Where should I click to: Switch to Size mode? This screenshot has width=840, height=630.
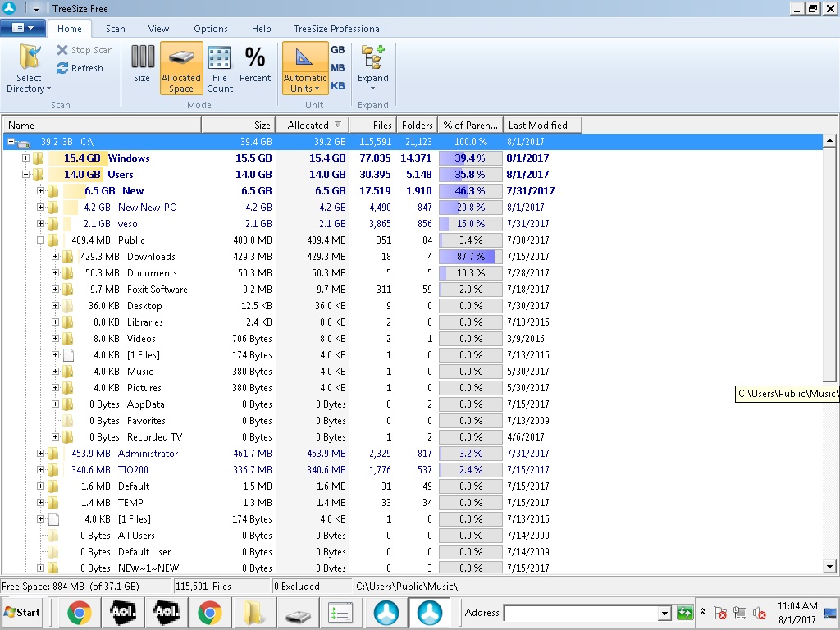(x=142, y=64)
